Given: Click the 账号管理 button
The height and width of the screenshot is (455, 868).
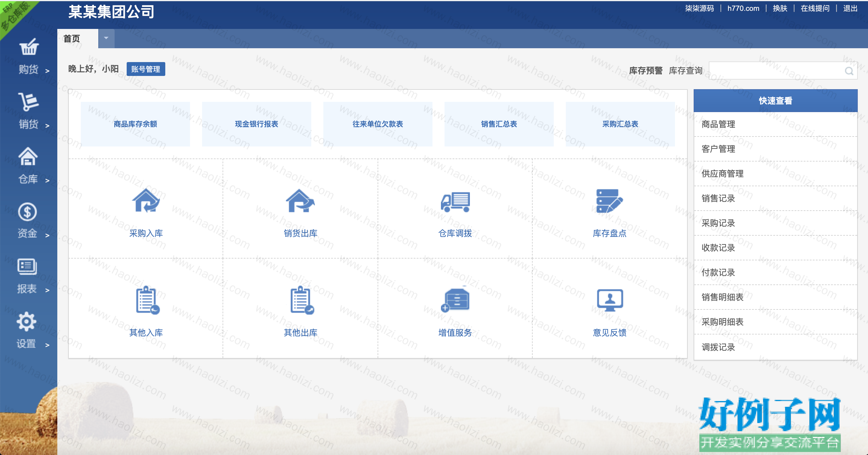Looking at the screenshot, I should pos(146,69).
